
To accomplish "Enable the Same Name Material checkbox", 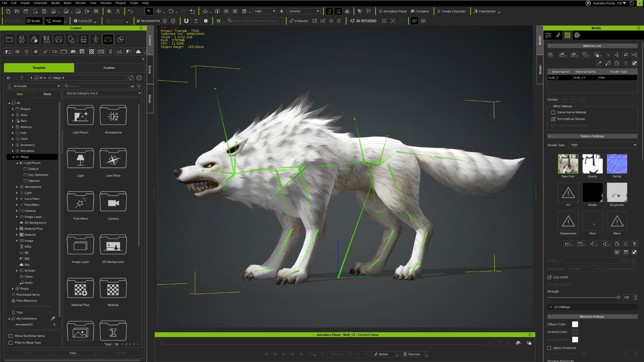I will [553, 112].
